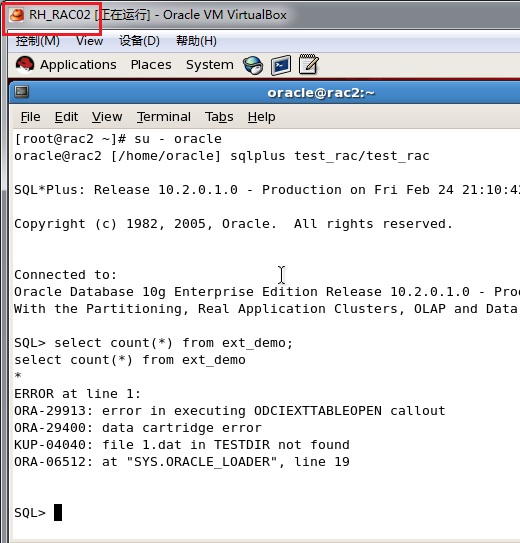Click the 'Connected to:' text
520x543 pixels.
65,275
